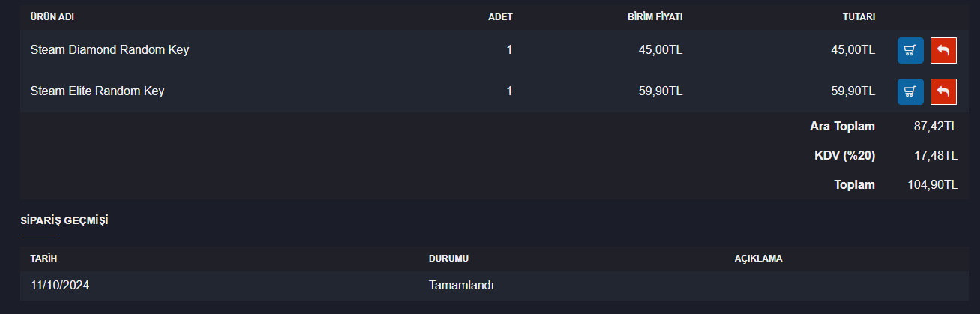
Task: Click the DURUMU column header
Action: coord(448,259)
